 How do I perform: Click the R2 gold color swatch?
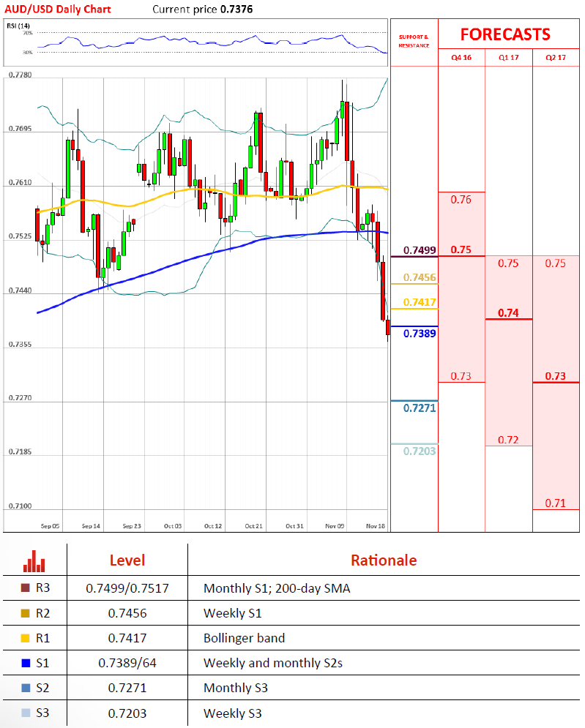tap(26, 613)
